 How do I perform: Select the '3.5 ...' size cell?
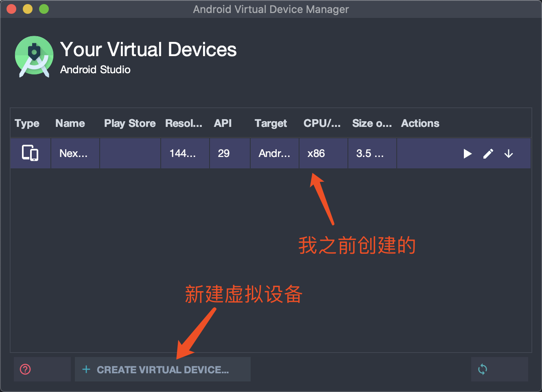(x=372, y=153)
